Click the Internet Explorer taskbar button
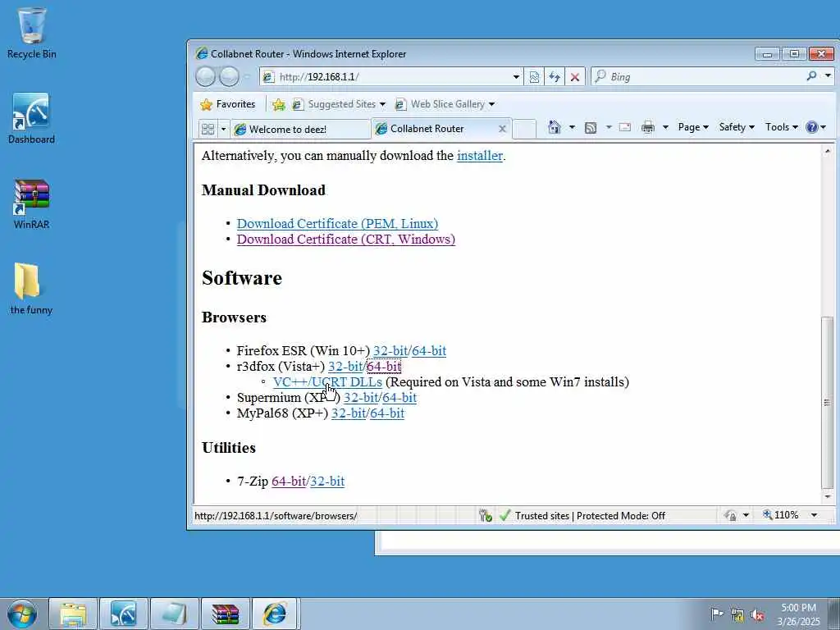Viewport: 840px width, 630px height. (x=275, y=614)
